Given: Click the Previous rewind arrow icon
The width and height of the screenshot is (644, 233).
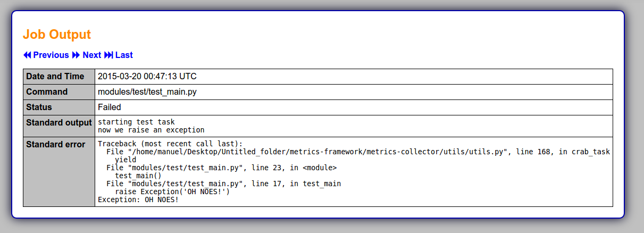Looking at the screenshot, I should point(27,55).
